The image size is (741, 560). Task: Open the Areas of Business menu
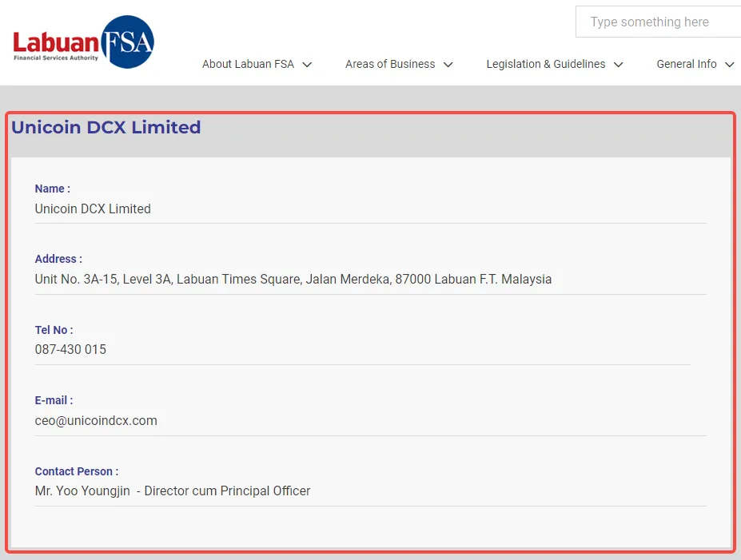[390, 64]
